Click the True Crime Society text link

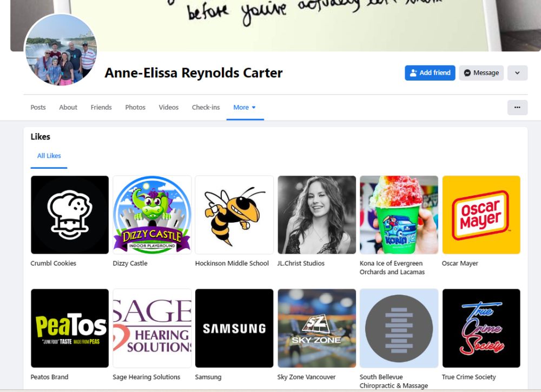point(469,377)
